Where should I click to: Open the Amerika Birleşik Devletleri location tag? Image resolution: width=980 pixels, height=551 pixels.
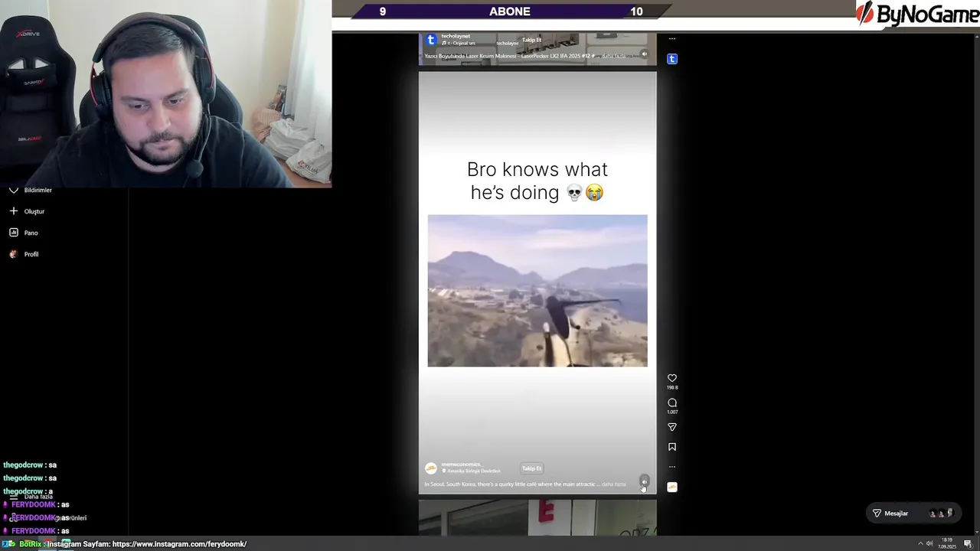tap(472, 471)
